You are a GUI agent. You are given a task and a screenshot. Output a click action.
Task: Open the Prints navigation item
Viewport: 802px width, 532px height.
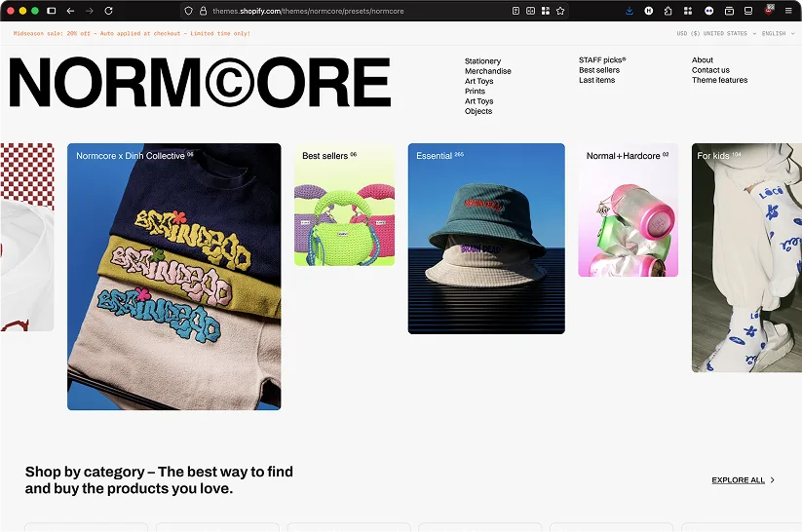pos(475,91)
